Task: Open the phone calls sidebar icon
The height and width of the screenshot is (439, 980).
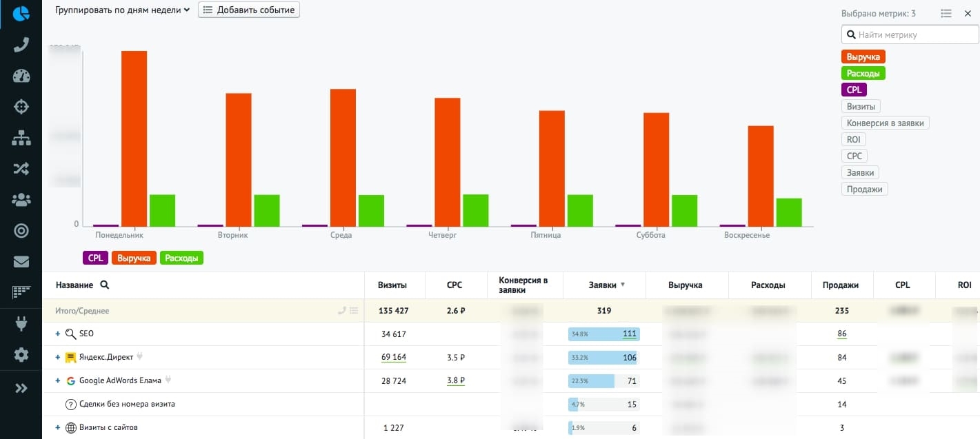Action: (21, 45)
